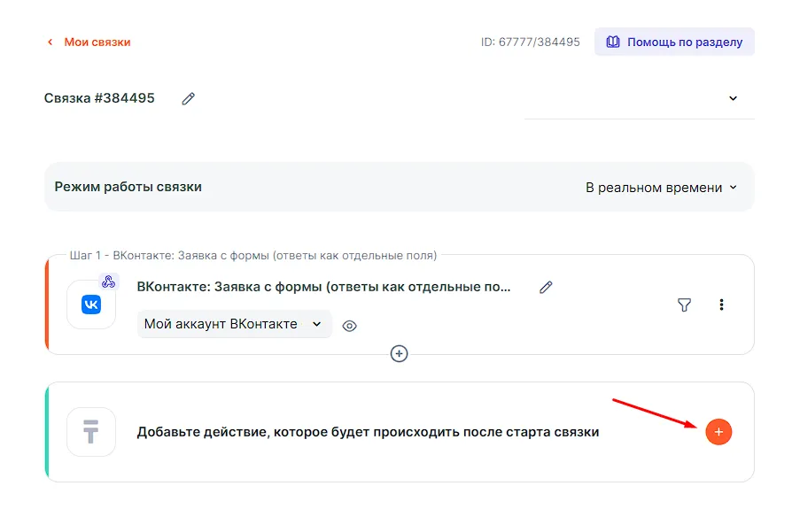The image size is (800, 532).
Task: Open Помощь по разделу help
Action: coord(674,42)
